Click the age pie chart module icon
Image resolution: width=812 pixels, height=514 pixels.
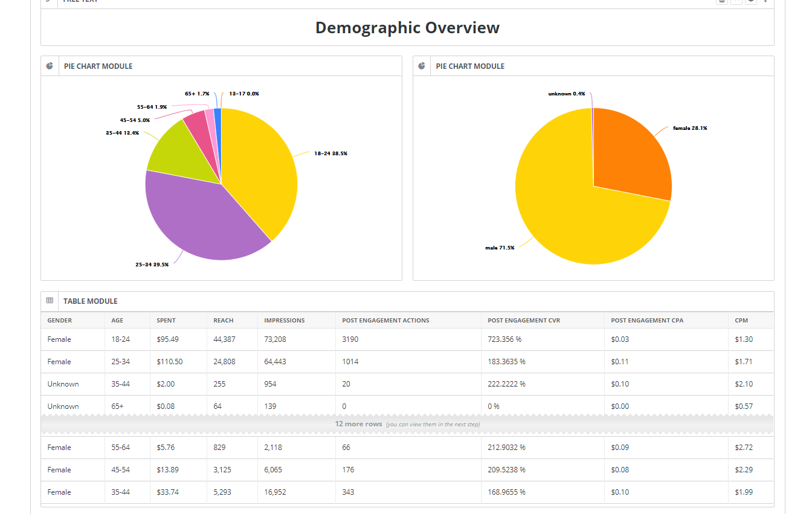click(50, 66)
